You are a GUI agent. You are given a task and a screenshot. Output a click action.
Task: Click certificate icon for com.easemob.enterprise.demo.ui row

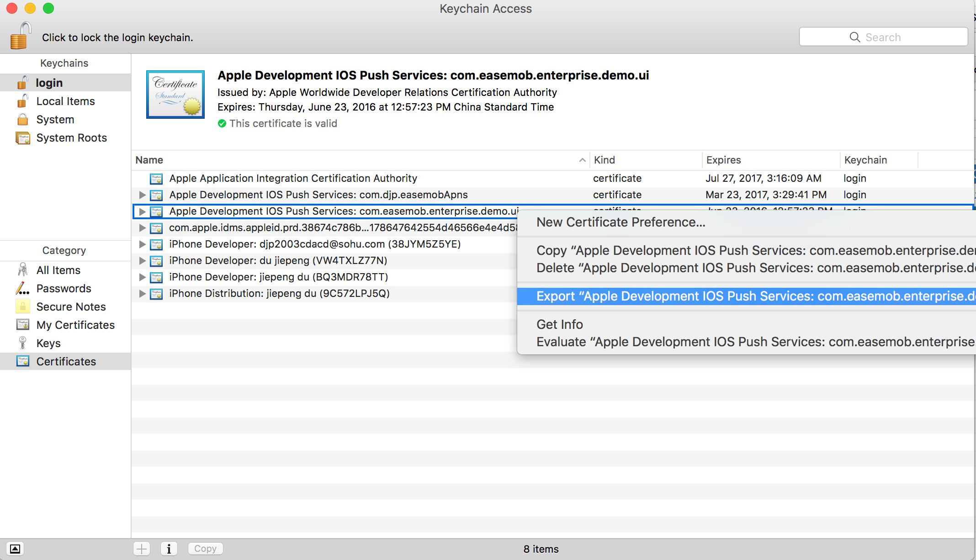click(156, 211)
